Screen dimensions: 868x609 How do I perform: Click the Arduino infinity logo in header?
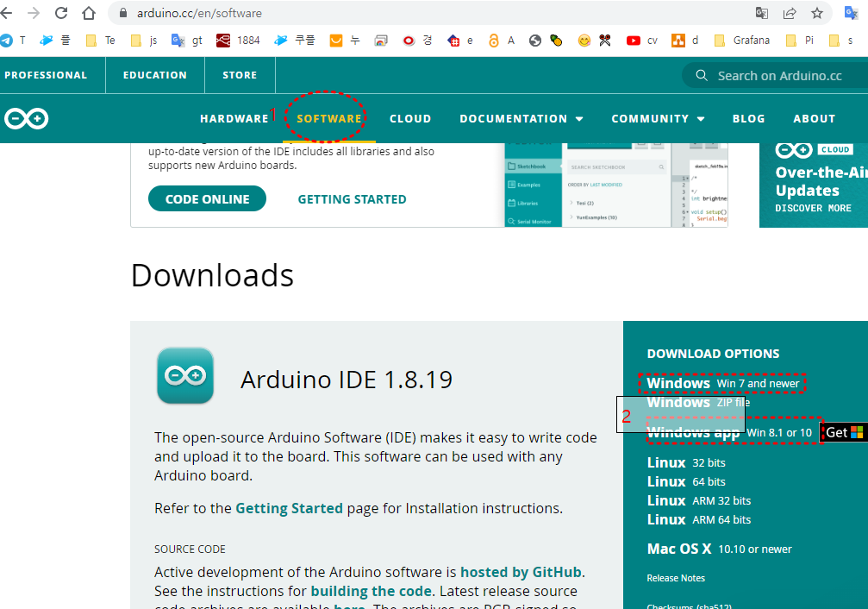pyautogui.click(x=26, y=118)
